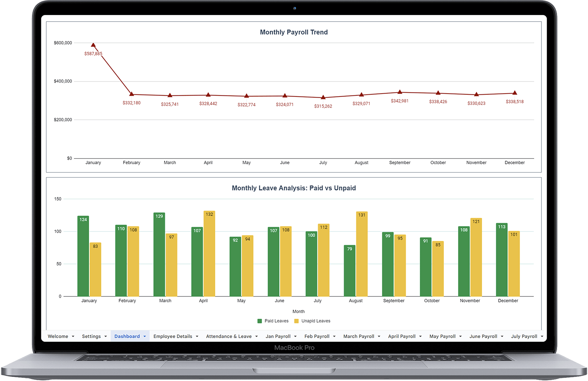Open the Welcome sheet tab
Screen dimensions: 588x381
pos(58,336)
